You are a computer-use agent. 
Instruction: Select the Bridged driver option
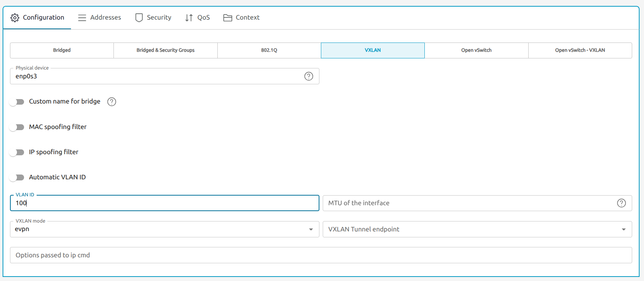(x=62, y=50)
